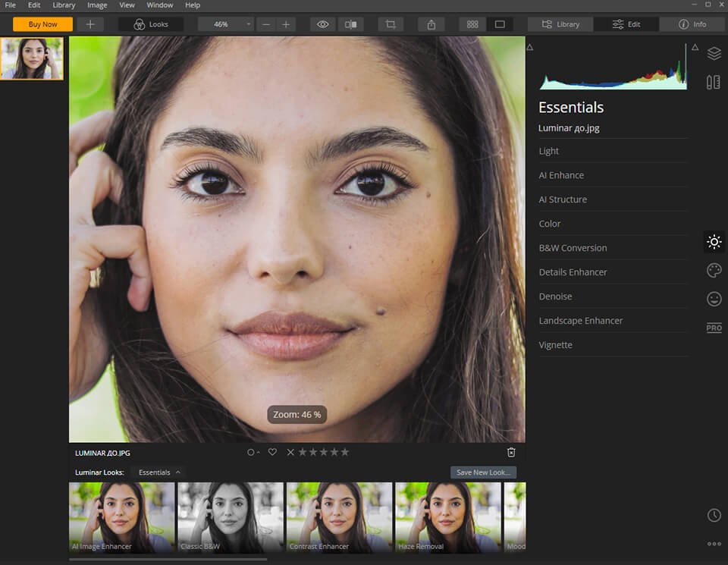Open the Layers panel on the right sidebar

pos(714,54)
